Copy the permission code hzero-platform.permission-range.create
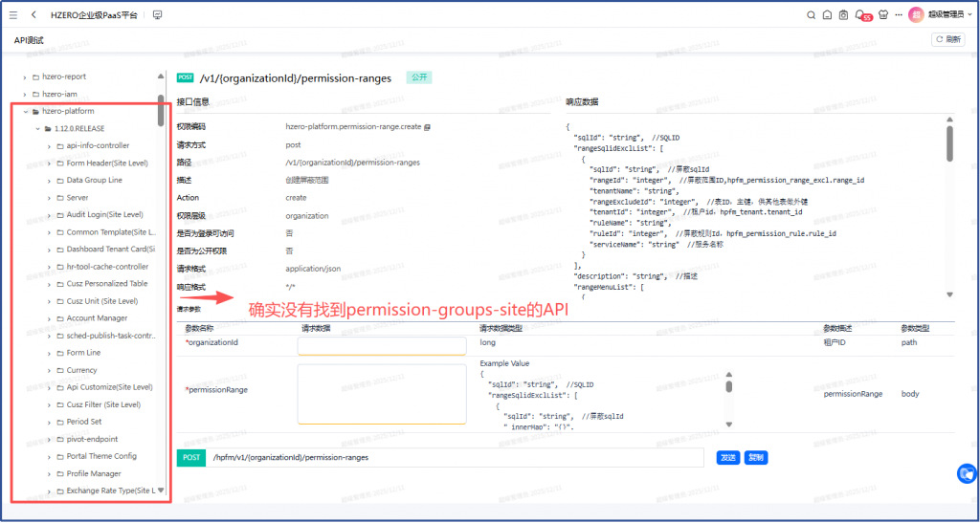Screen dimensions: 980x523 coord(427,126)
